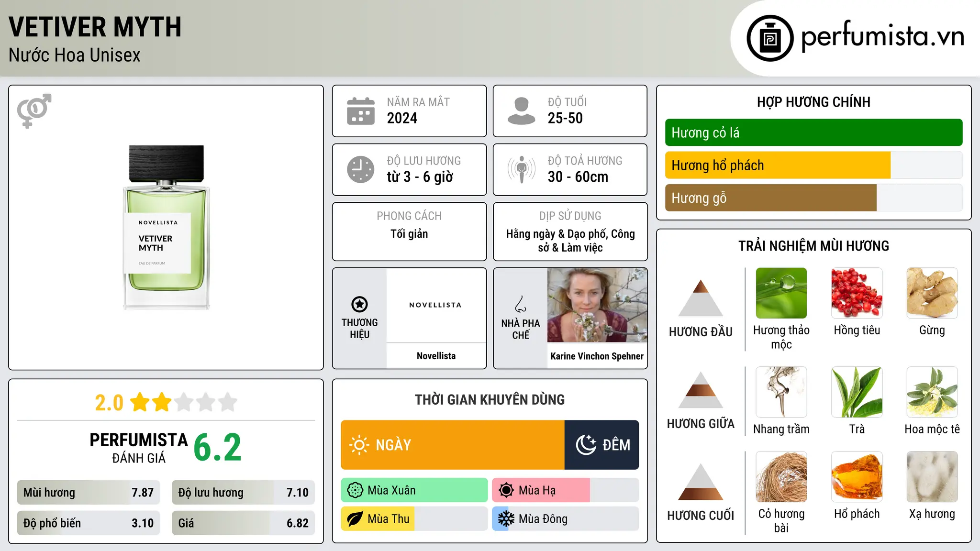Click the sun icon in Ngày bar
This screenshot has width=980, height=551.
[359, 445]
